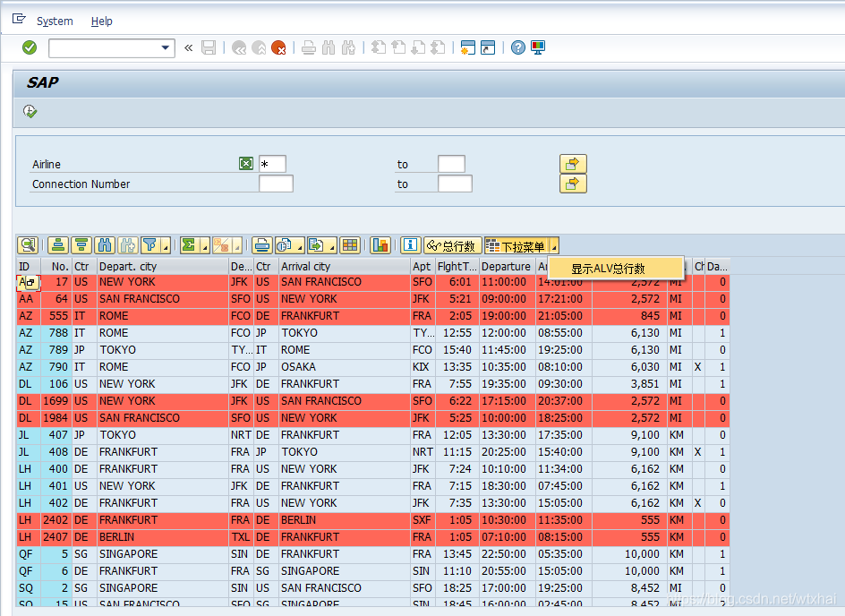Click the ALV End User Documentation info icon
This screenshot has height=616, width=845.
point(411,245)
